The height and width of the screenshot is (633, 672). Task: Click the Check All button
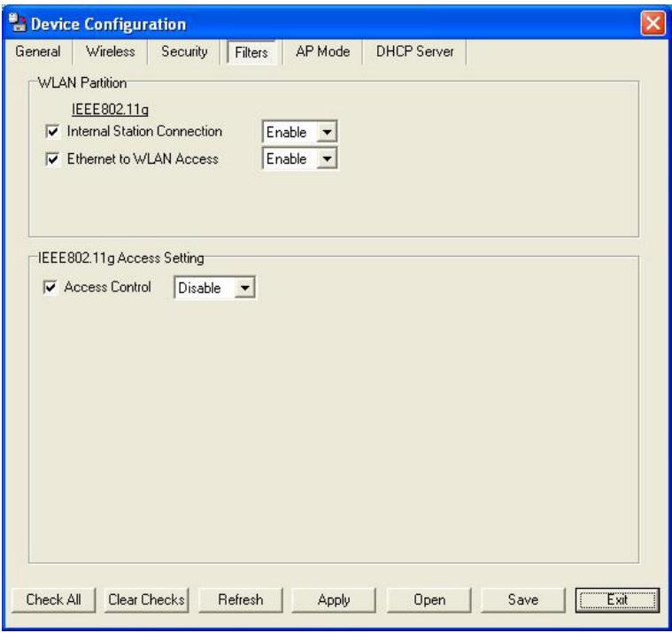(54, 599)
